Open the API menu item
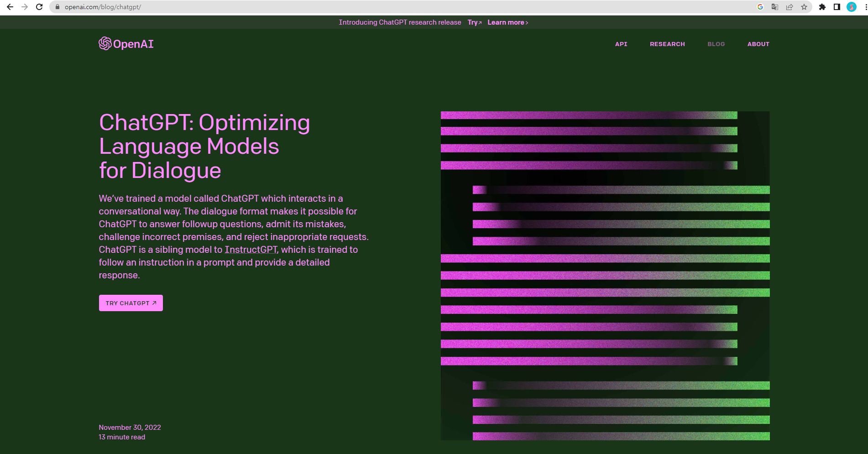This screenshot has width=868, height=454. click(x=621, y=44)
